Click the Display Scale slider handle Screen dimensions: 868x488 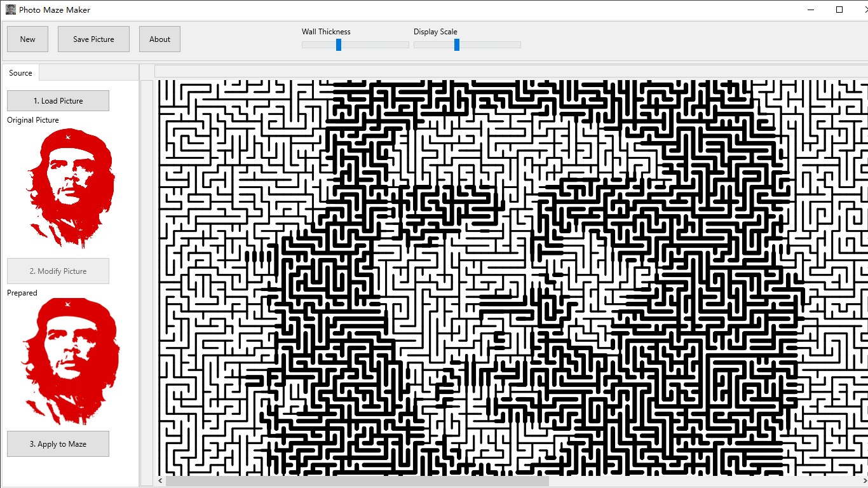point(456,44)
